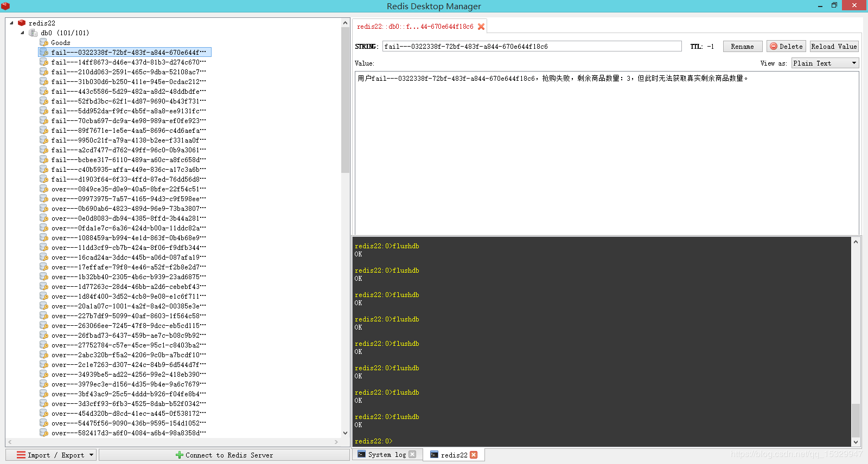Click into the Value text area
The height and width of the screenshot is (464, 868).
coord(607,153)
